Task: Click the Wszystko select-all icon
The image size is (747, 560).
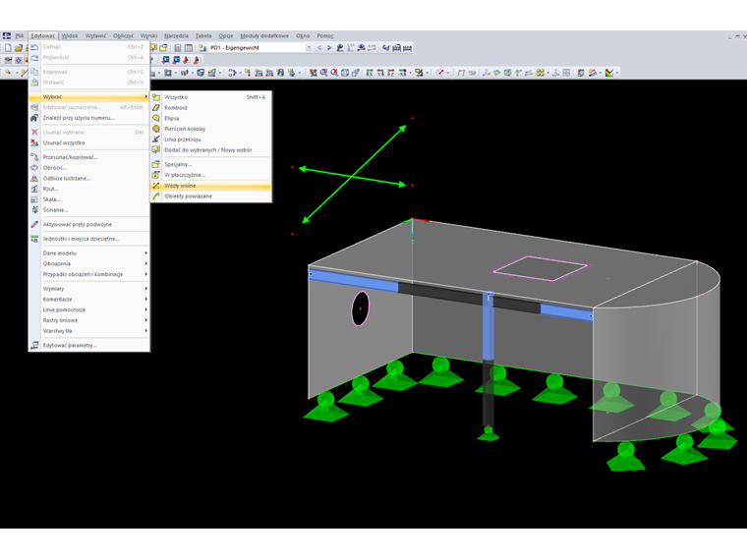Action: pyautogui.click(x=155, y=97)
